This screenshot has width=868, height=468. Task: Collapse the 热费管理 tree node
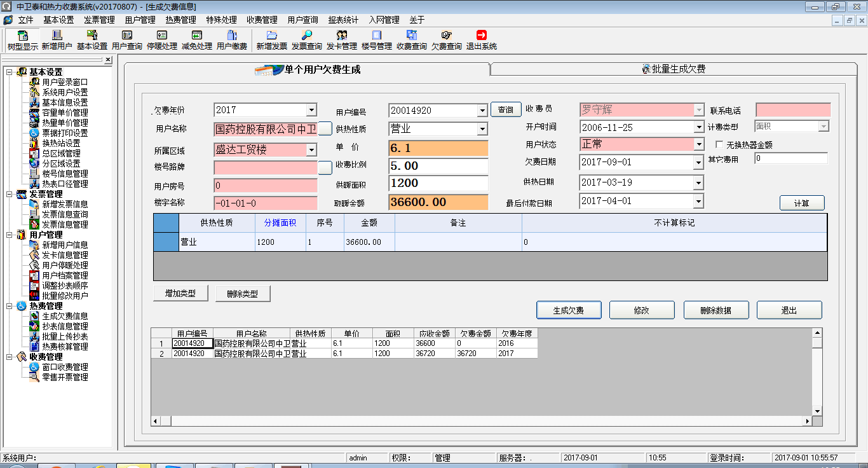[x=10, y=306]
